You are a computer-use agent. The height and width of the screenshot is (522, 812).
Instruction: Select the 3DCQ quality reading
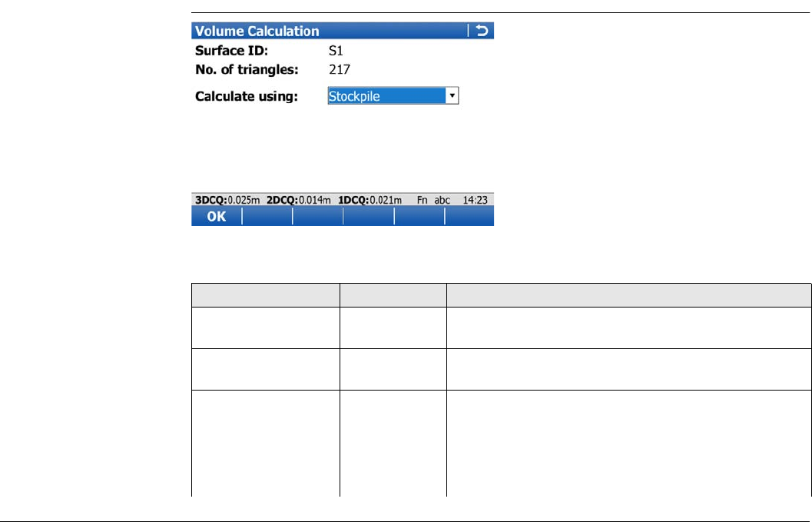pyautogui.click(x=227, y=200)
